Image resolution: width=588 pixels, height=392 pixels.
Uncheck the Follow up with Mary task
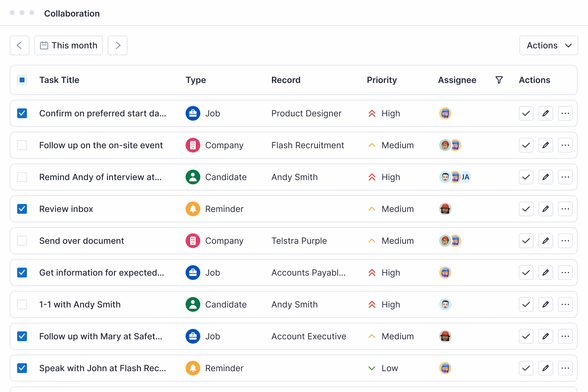[22, 336]
